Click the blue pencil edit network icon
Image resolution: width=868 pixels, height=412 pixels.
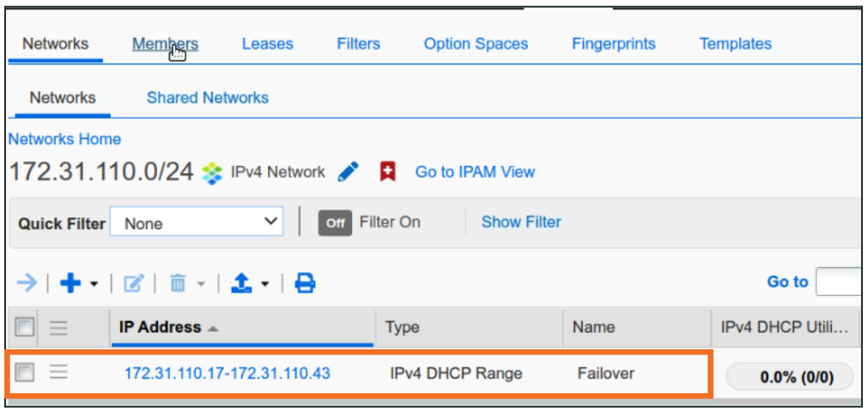point(348,172)
